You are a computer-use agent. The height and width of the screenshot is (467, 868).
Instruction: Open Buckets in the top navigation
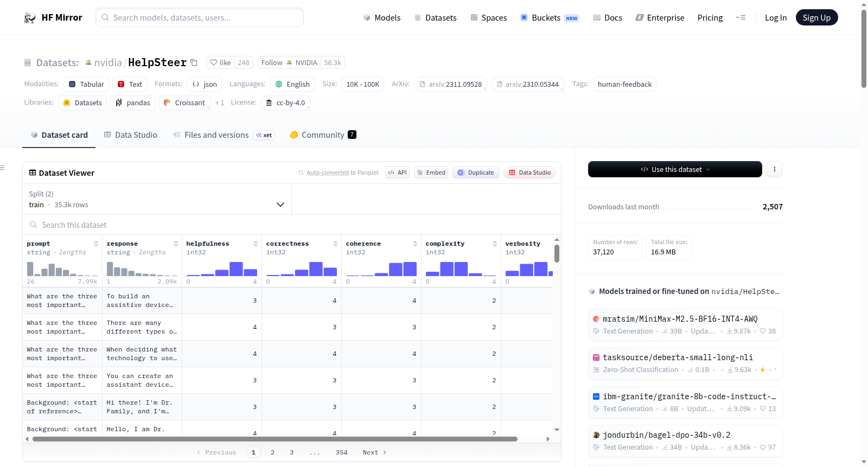point(550,18)
